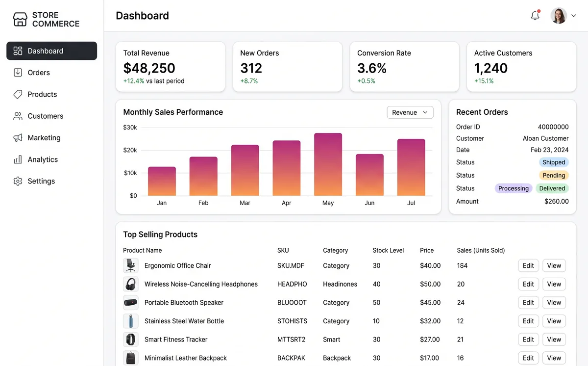Edit the Wireless Noise-Cancelling Headphones row
This screenshot has height=366, width=588.
528,284
